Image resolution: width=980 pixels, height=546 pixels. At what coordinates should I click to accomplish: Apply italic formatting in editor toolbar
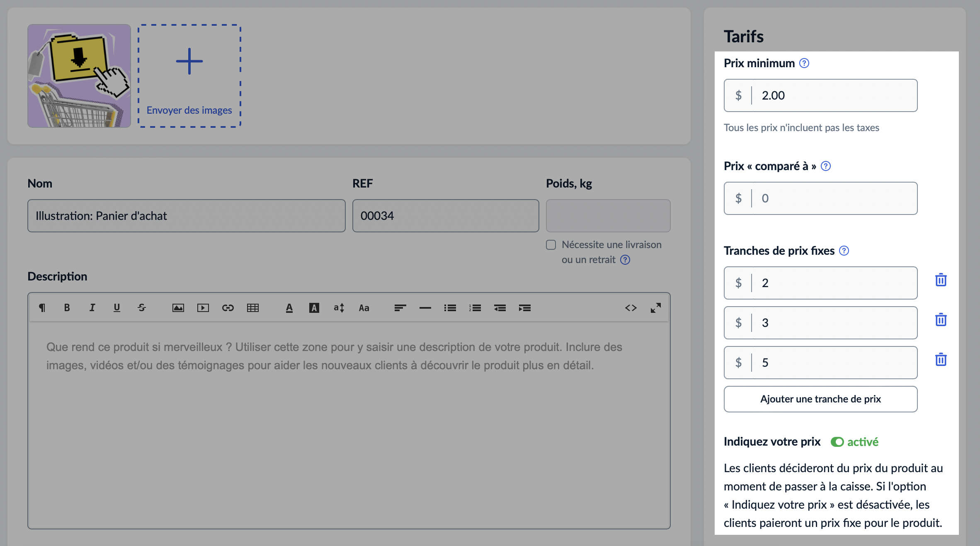92,308
